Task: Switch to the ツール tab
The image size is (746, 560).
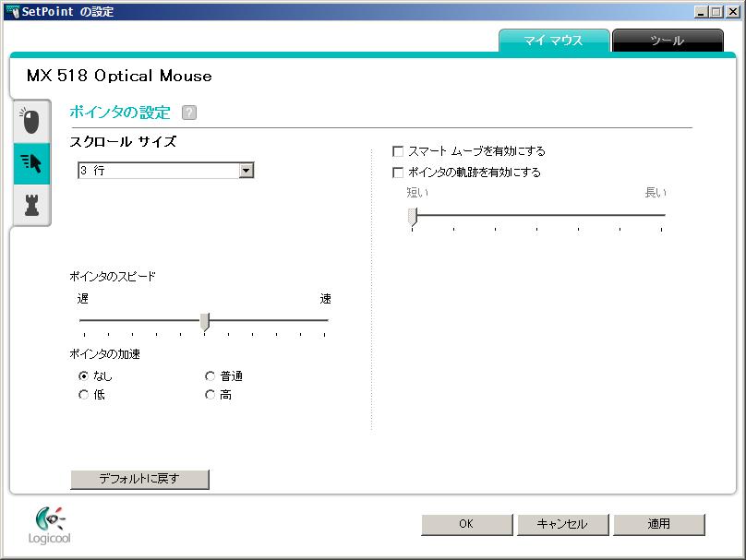Action: [667, 41]
